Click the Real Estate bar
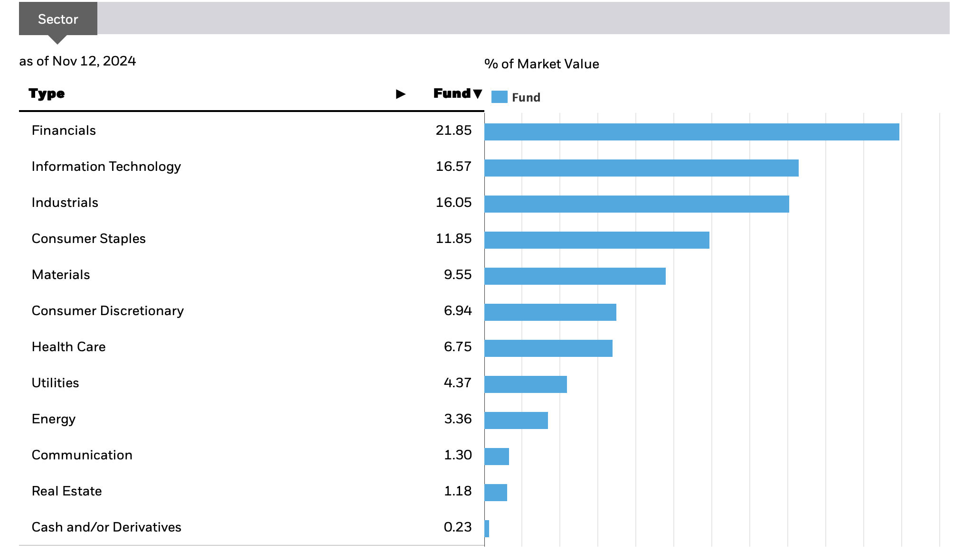963x560 pixels. coord(496,493)
